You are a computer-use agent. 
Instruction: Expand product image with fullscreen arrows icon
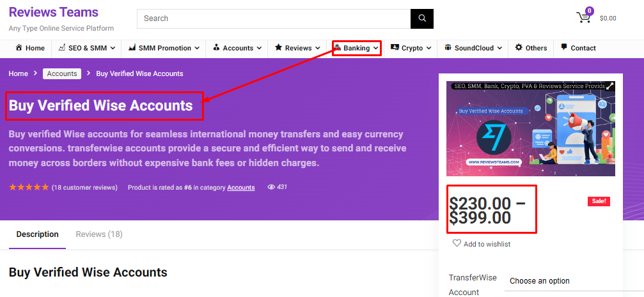[x=610, y=86]
